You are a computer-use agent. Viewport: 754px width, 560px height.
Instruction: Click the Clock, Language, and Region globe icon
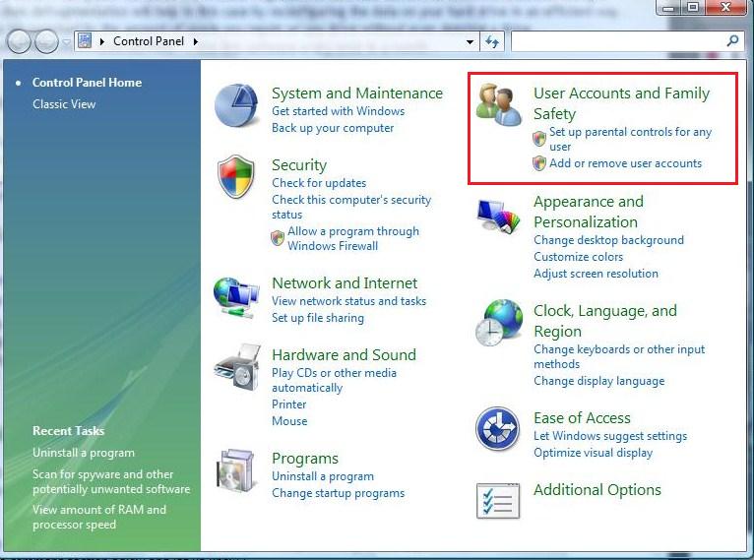(x=499, y=323)
